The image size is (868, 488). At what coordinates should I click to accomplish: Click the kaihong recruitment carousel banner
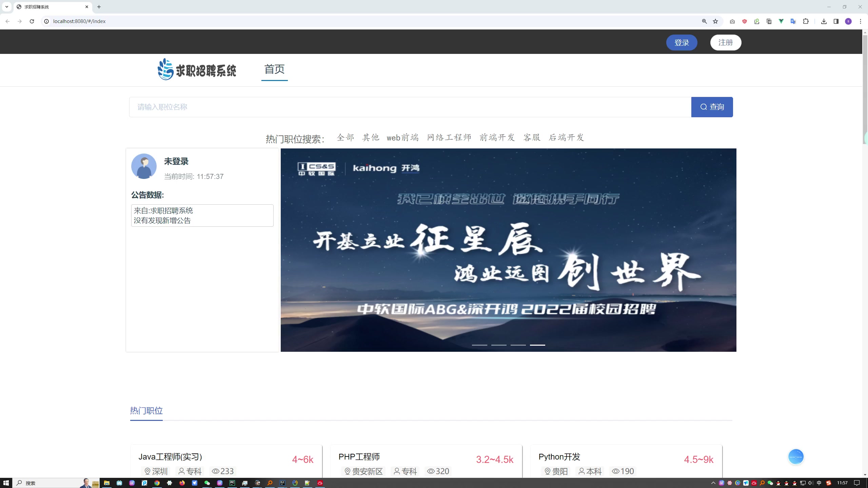point(509,250)
